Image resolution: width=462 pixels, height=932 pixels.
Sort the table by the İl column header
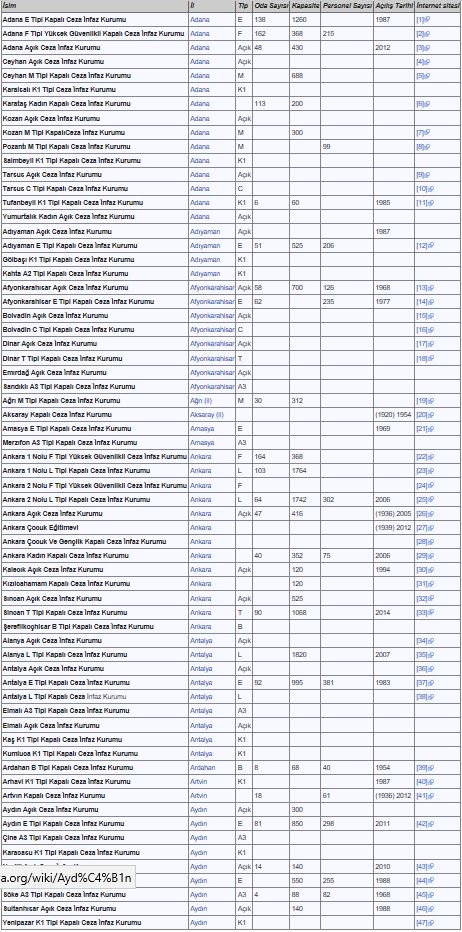(x=212, y=5)
